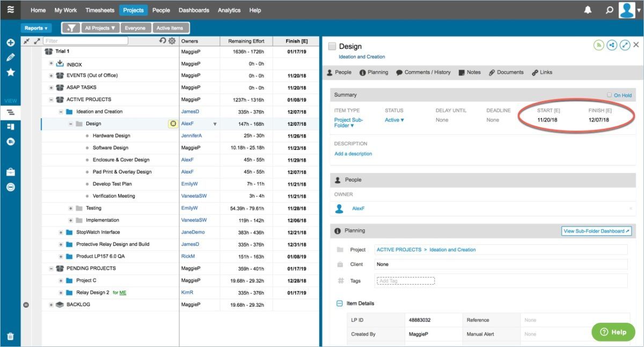Select the edit pencil icon in sidebar
Image resolution: width=644 pixels, height=347 pixels.
tap(10, 57)
